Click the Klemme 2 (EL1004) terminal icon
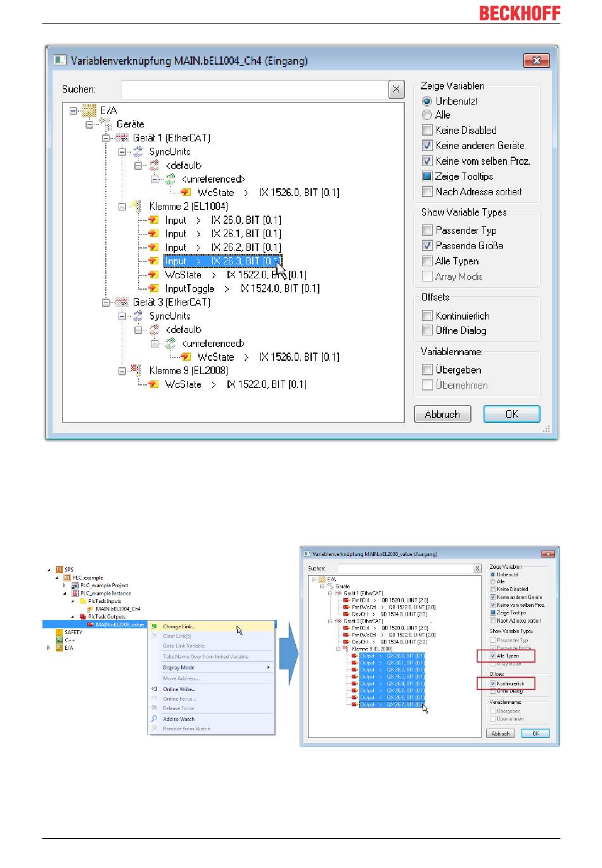Screen dimensions: 602x868 (137, 207)
